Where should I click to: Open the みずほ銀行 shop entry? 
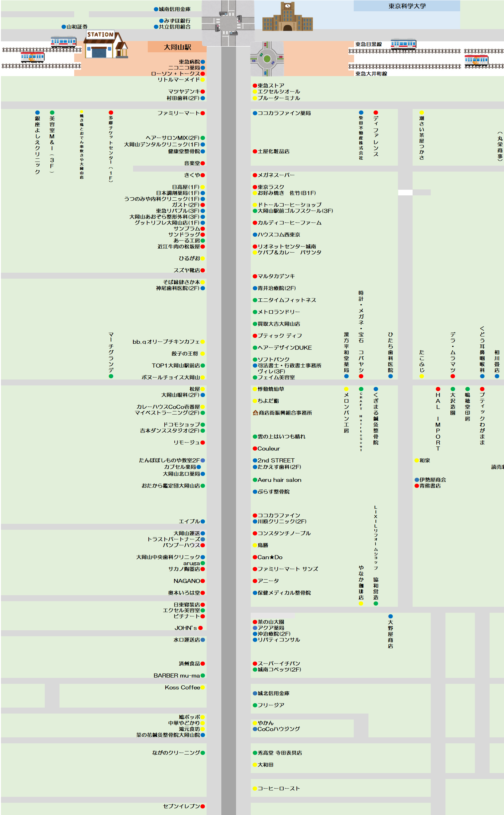pos(175,21)
